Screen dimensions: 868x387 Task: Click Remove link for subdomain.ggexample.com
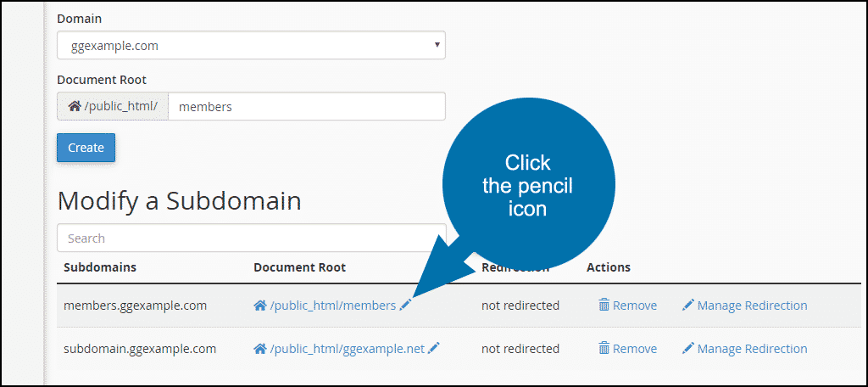[635, 349]
